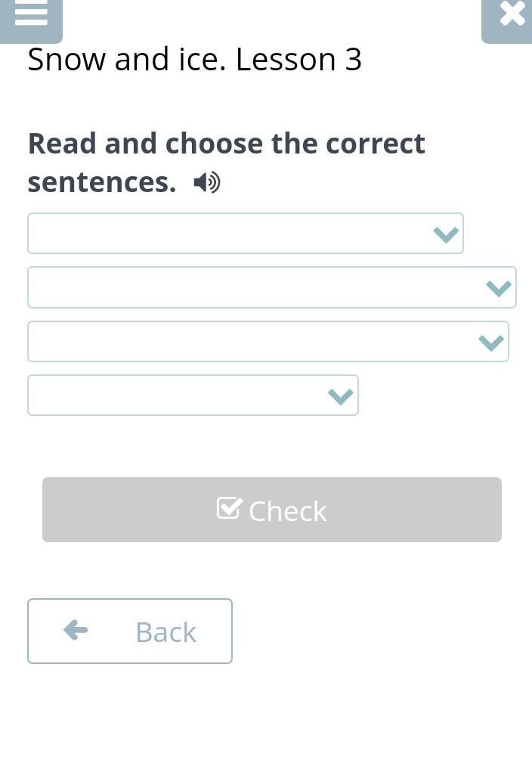Expand the fourth, shortest dropdown chevron
This screenshot has width=532, height=760.
coord(341,396)
